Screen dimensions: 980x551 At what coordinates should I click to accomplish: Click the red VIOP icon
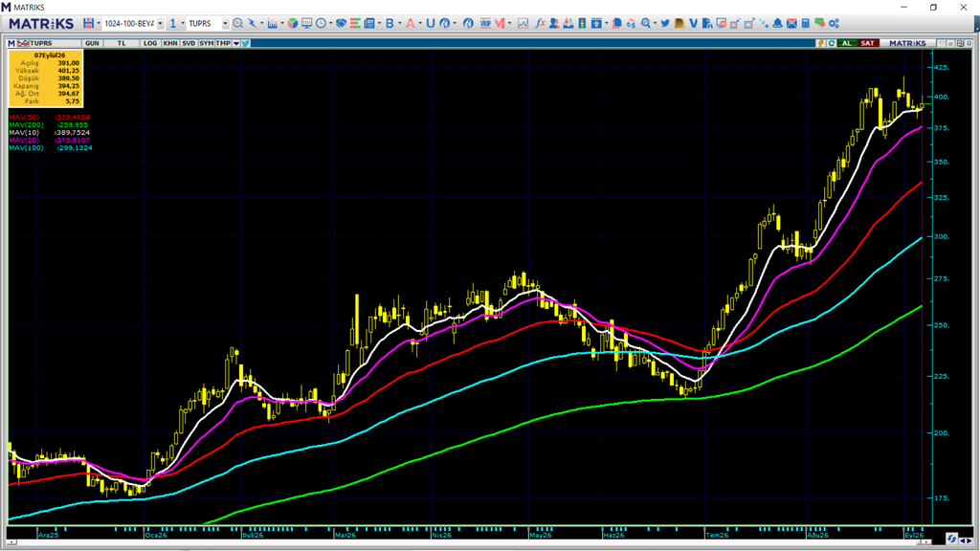[485, 23]
